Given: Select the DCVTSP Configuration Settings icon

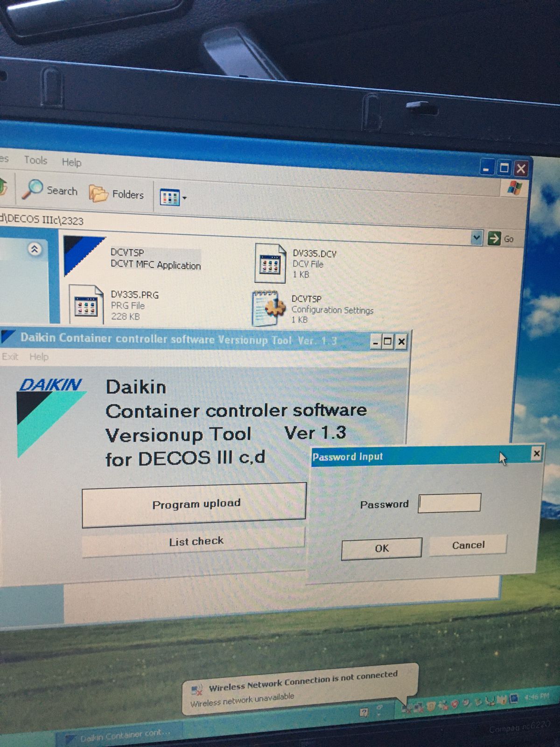Looking at the screenshot, I should click(268, 308).
